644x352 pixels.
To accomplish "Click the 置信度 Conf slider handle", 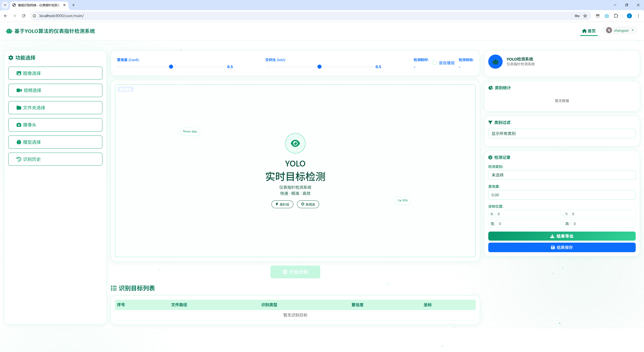I will click(171, 67).
